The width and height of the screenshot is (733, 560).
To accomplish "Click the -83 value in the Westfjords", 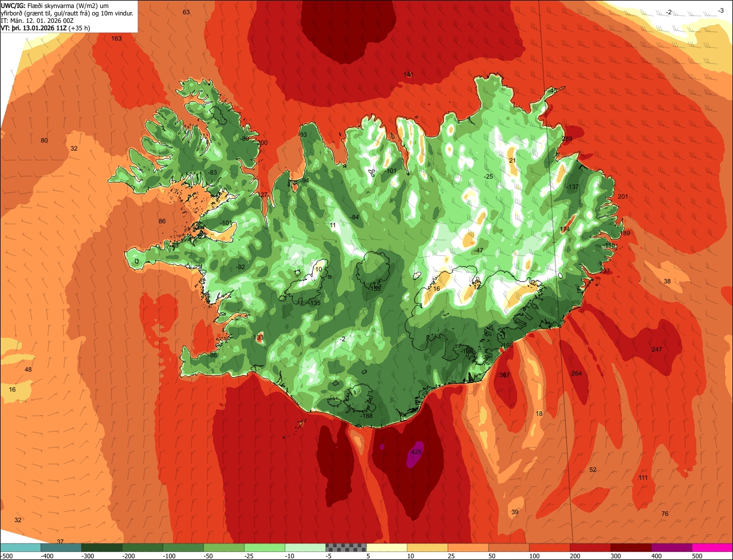I will [x=213, y=172].
